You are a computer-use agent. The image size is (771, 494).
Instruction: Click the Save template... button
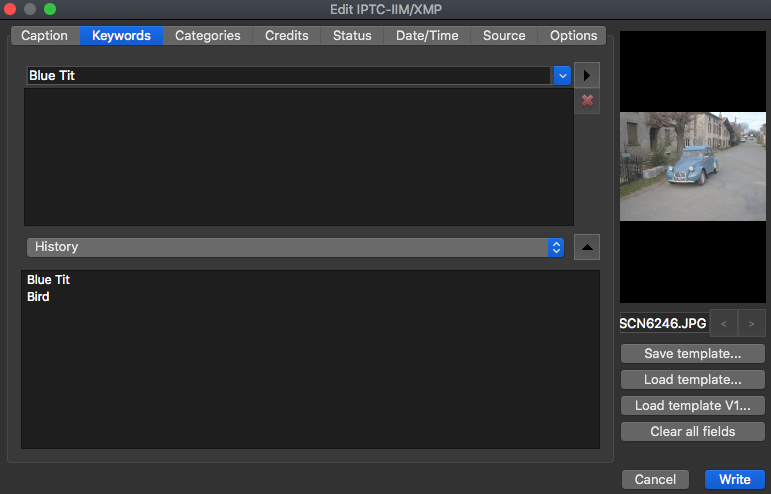point(692,353)
